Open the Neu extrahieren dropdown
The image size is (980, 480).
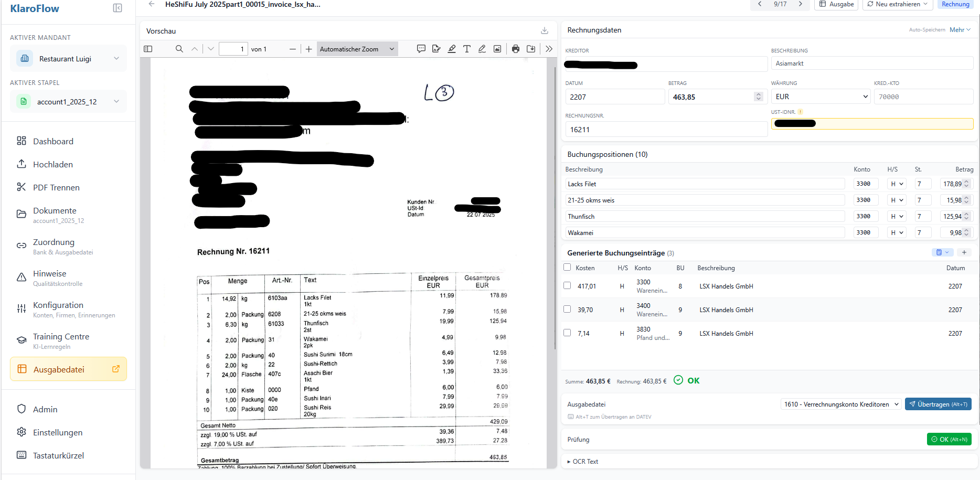[x=898, y=4]
